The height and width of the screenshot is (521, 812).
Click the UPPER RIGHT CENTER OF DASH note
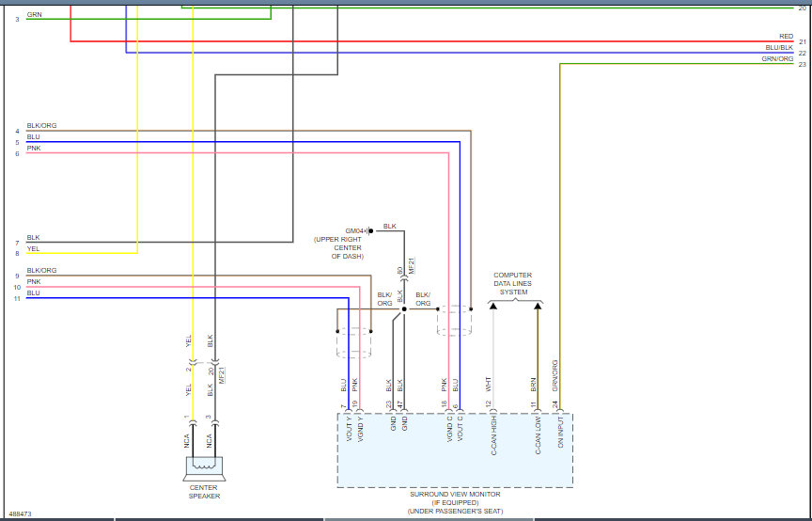(338, 248)
